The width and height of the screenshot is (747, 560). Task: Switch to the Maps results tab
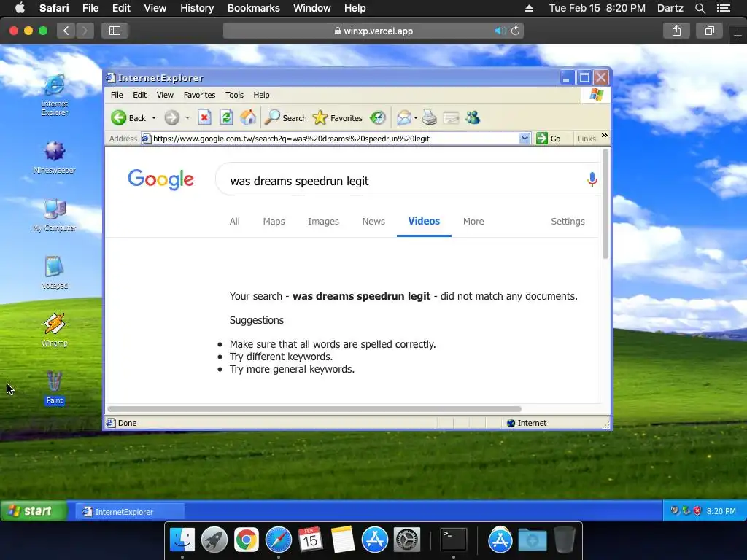tap(274, 222)
